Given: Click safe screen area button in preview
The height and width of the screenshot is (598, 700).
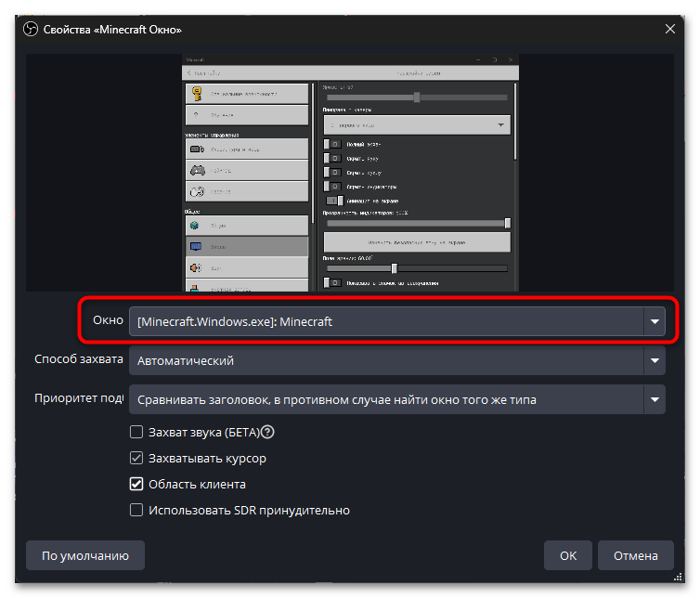Looking at the screenshot, I should point(417,242).
